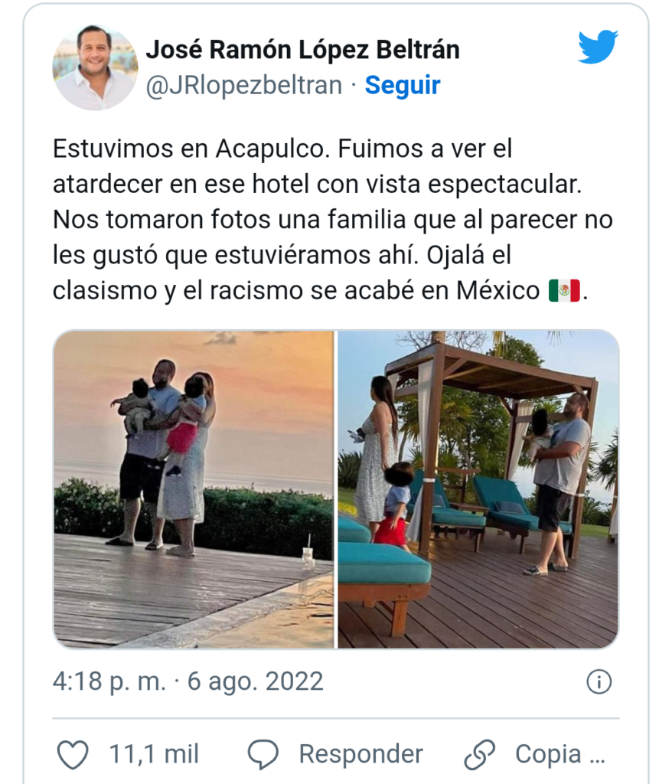Open the sunset family photo on left
Viewport: 672px width, 784px height.
(x=194, y=489)
